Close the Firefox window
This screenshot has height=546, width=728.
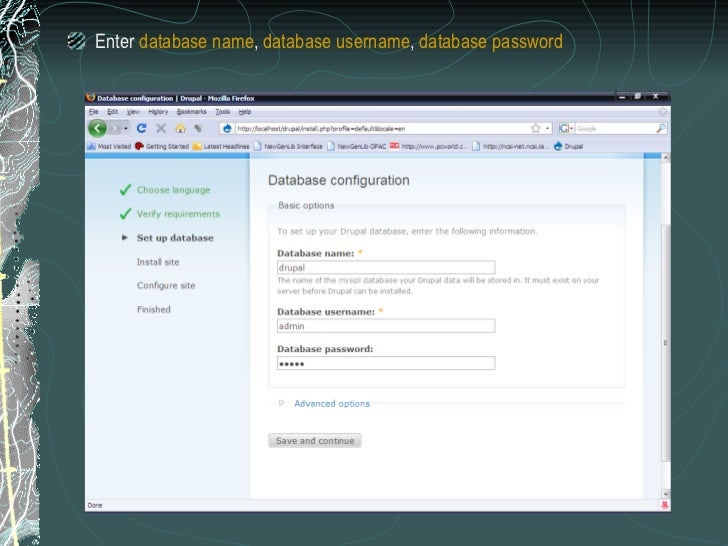(x=656, y=96)
